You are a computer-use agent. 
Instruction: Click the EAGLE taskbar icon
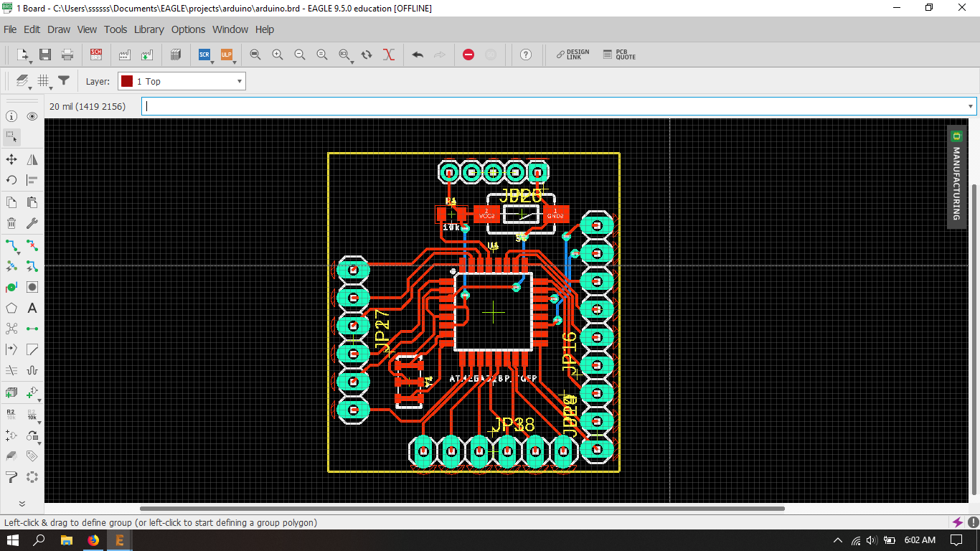[120, 540]
